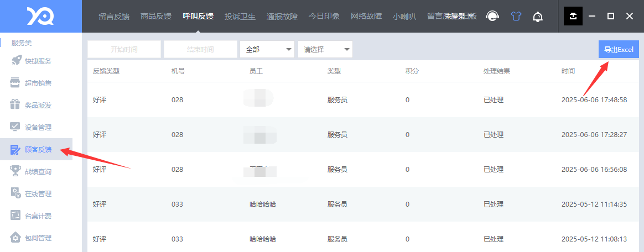Switch to the 投诉卫生 tab
Viewport: 644px width, 252px height.
[x=240, y=17]
